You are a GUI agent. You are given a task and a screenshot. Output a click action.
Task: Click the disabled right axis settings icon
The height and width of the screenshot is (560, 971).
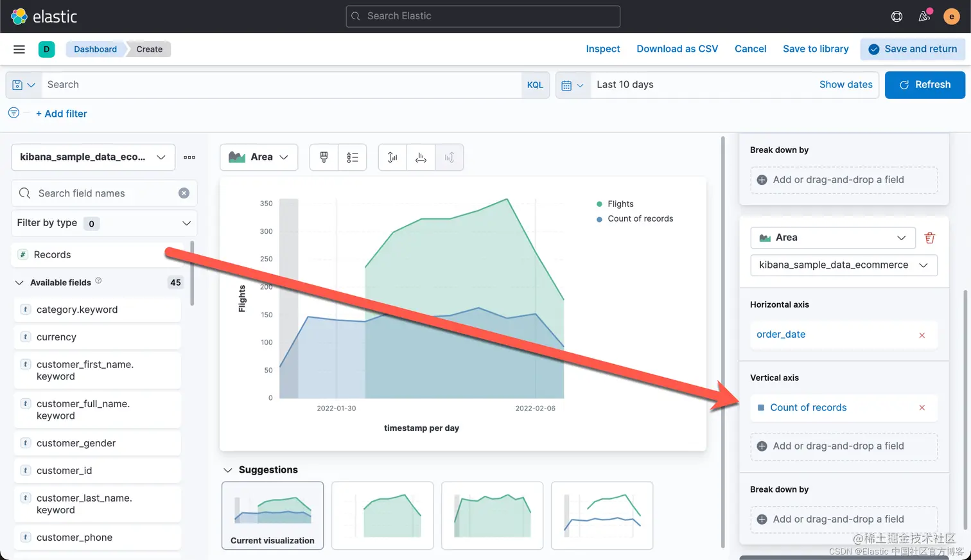coord(450,157)
